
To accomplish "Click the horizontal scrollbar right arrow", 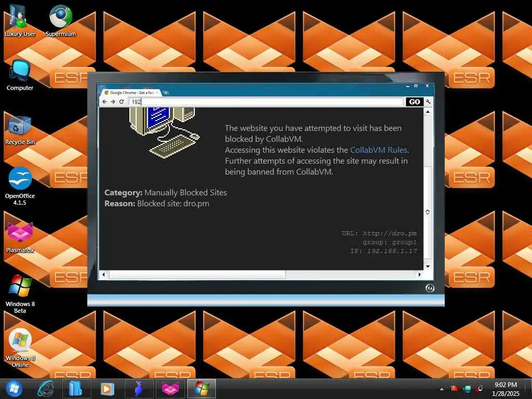I will (x=420, y=274).
